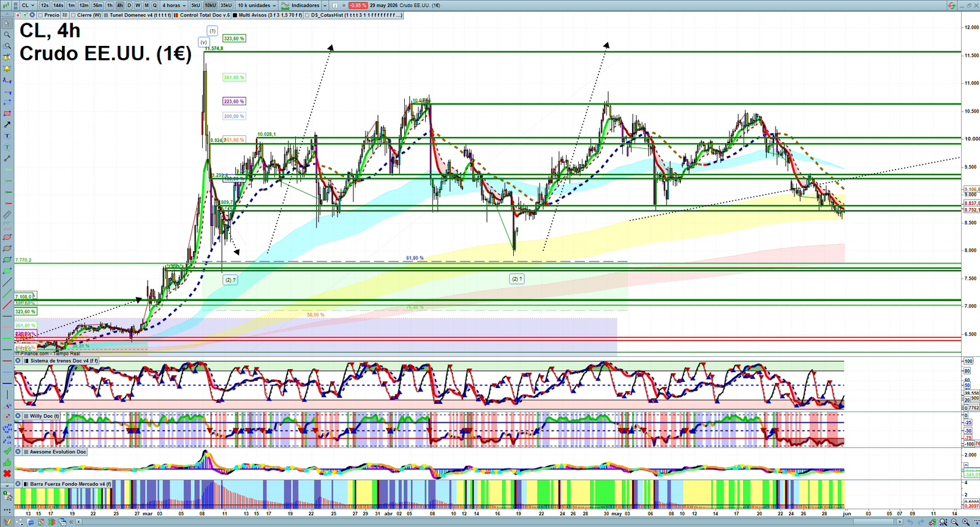Click the green plus icon beside Precio
The width and height of the screenshot is (980, 527).
click(x=25, y=15)
